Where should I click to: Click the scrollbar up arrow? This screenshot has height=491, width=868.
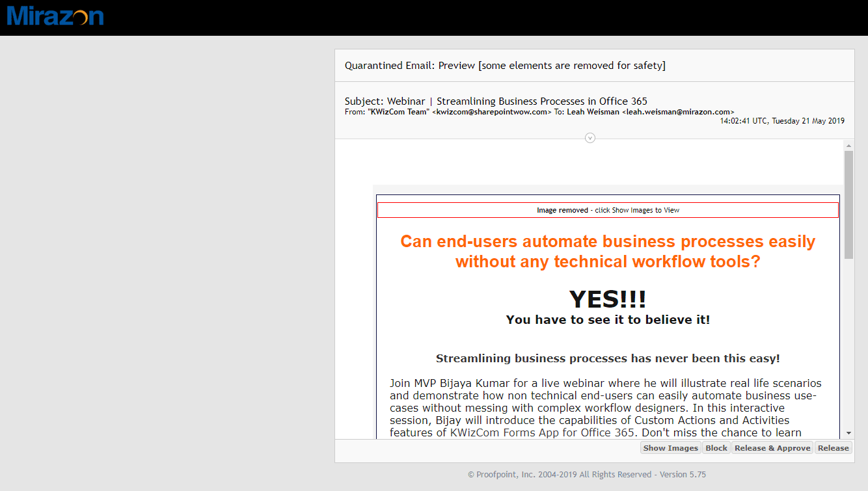848,145
